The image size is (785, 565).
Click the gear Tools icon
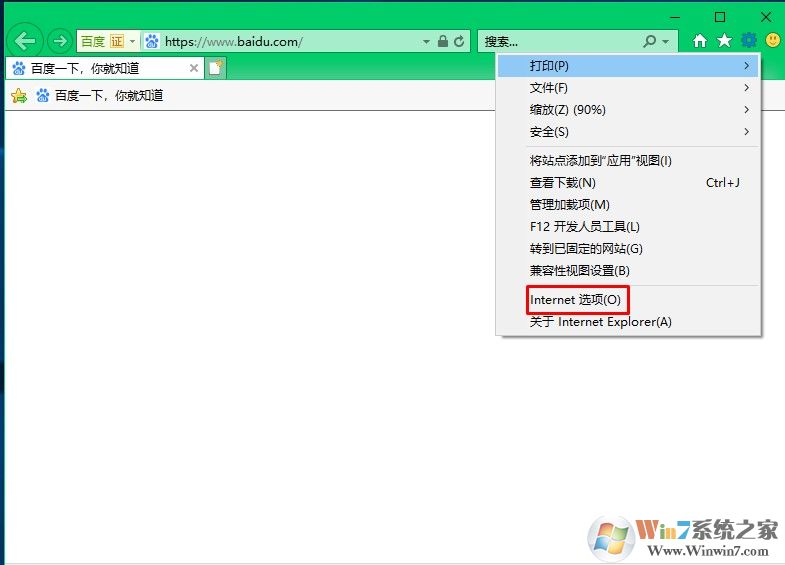pos(748,40)
